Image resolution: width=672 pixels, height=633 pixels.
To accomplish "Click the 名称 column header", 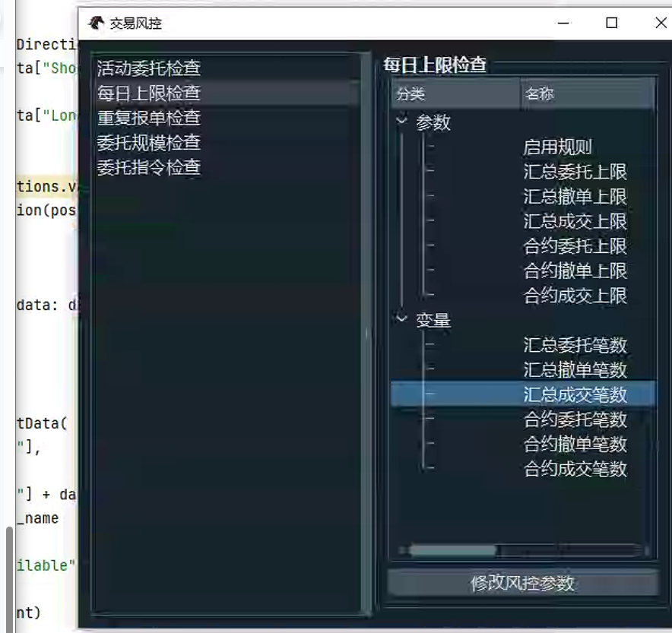I will click(586, 95).
